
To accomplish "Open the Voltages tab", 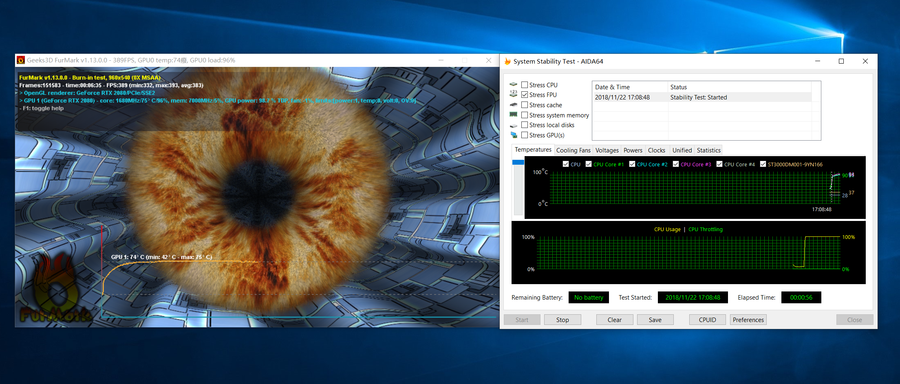I will point(607,150).
